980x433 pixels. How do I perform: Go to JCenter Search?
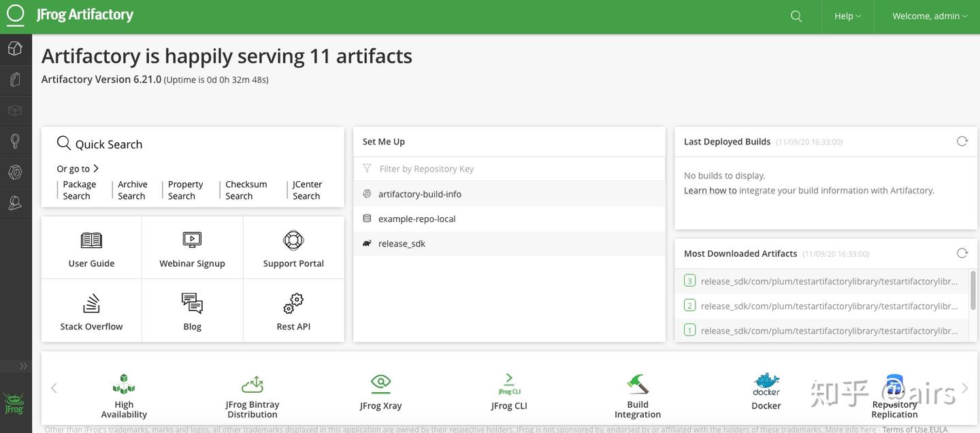click(x=307, y=190)
